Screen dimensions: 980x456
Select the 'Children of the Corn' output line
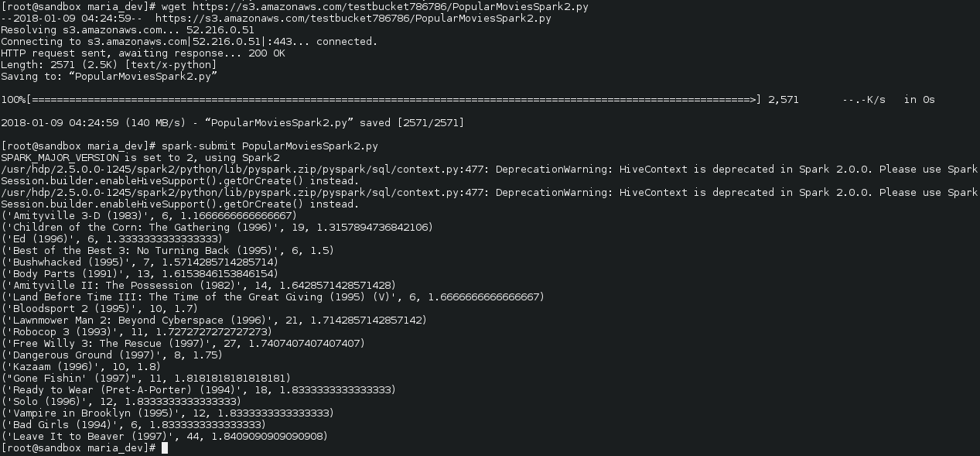tap(217, 228)
